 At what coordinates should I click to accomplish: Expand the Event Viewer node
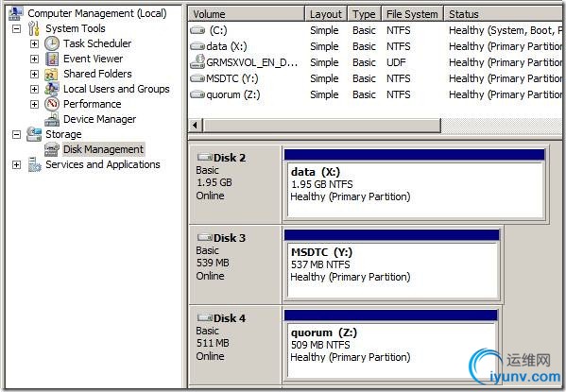pos(34,59)
